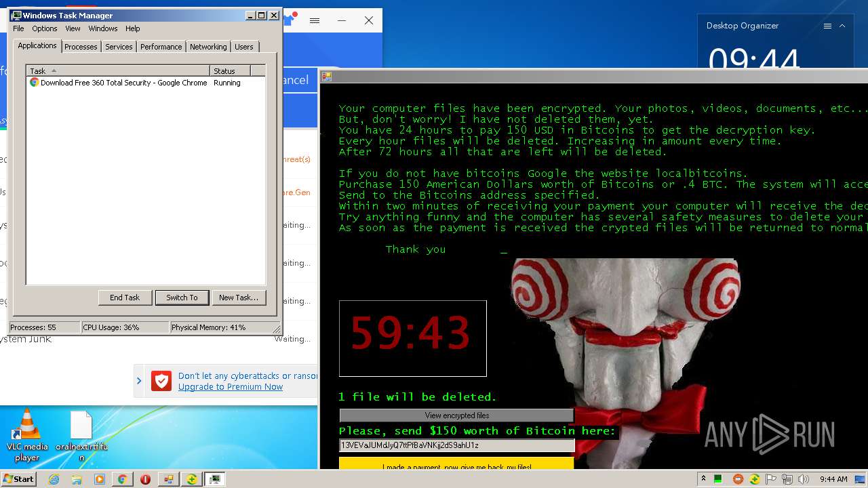Switch to the Processes tab
Screen dimensions: 868x488
(x=81, y=47)
